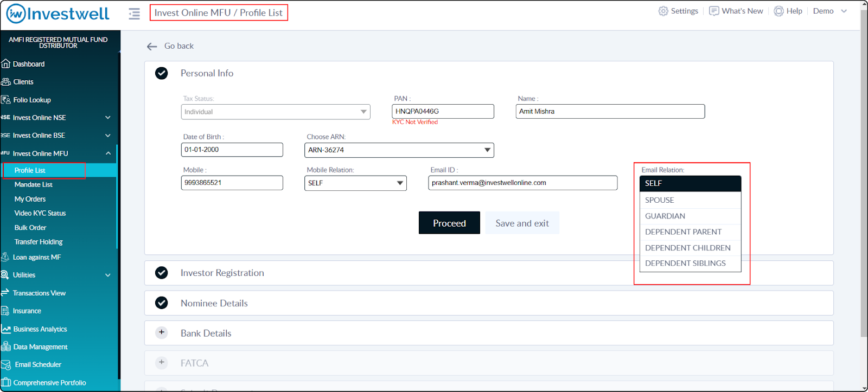
Task: Open What's New icon
Action: point(714,11)
